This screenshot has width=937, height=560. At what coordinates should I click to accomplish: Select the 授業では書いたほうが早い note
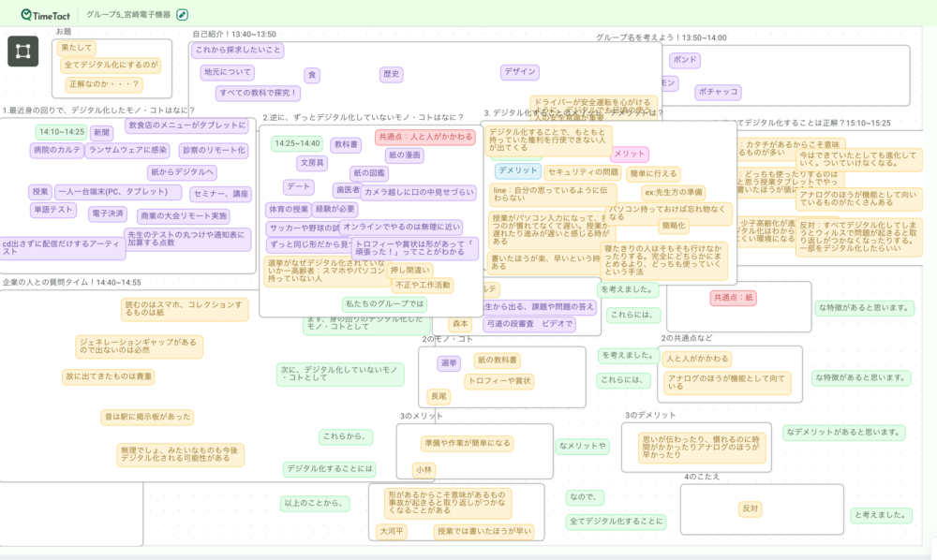click(484, 531)
